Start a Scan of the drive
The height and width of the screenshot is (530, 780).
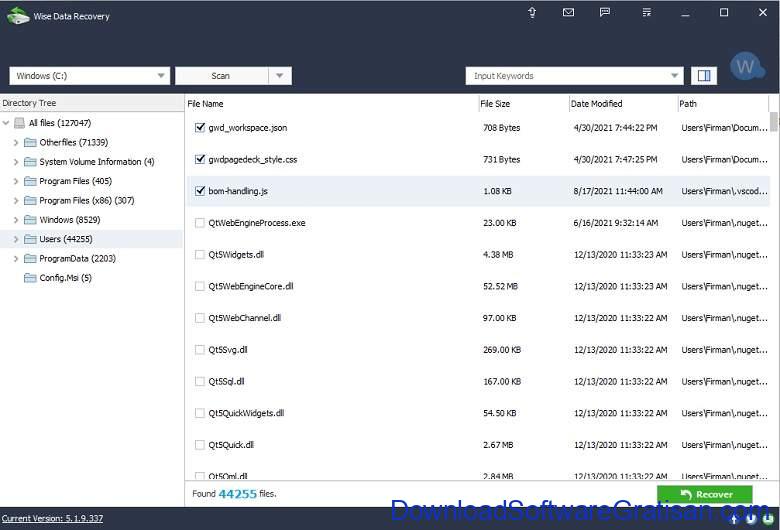[221, 76]
